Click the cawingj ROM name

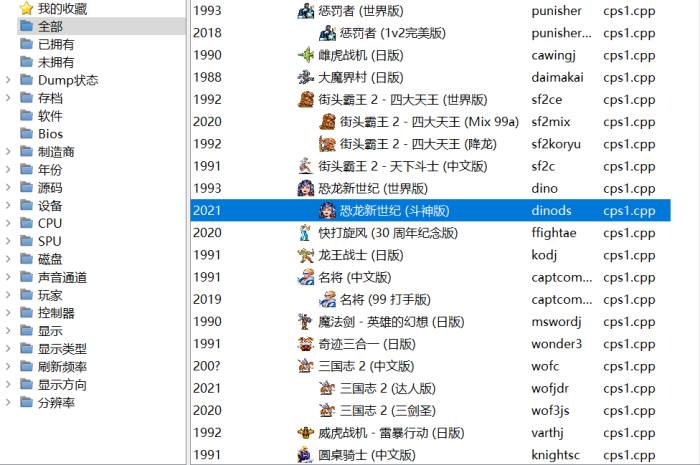coord(554,55)
